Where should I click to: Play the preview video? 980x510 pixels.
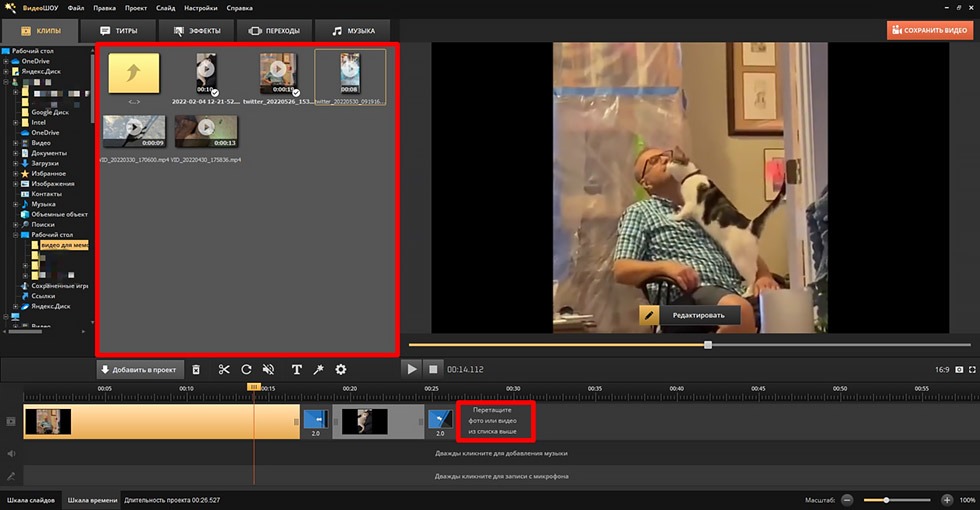coord(411,369)
